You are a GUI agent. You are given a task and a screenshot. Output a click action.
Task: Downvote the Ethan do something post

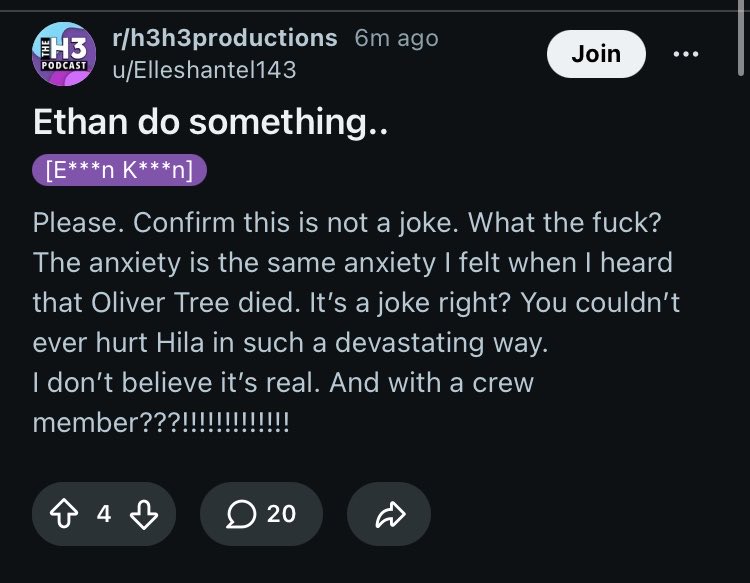click(144, 514)
